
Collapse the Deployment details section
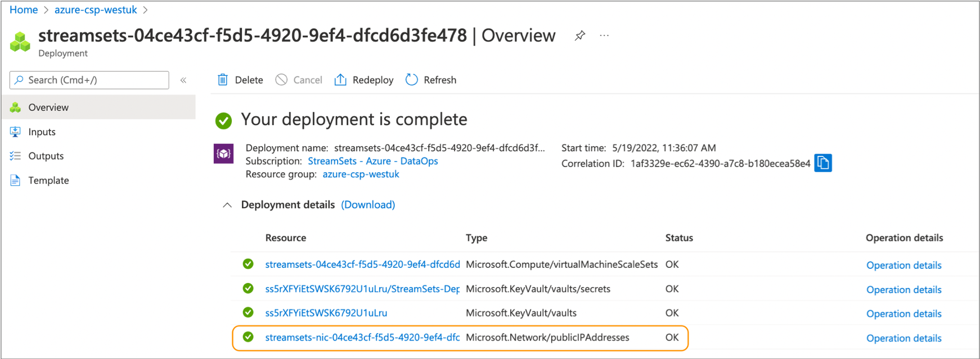pos(227,205)
